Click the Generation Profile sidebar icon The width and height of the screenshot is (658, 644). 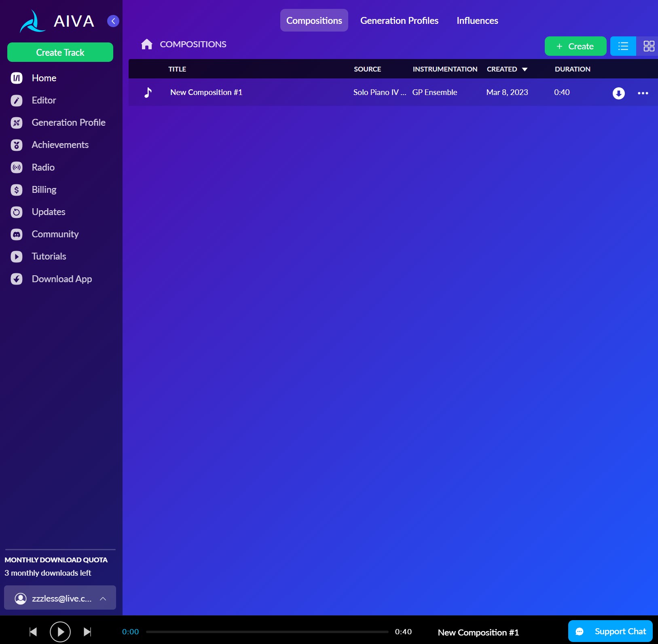coord(17,122)
